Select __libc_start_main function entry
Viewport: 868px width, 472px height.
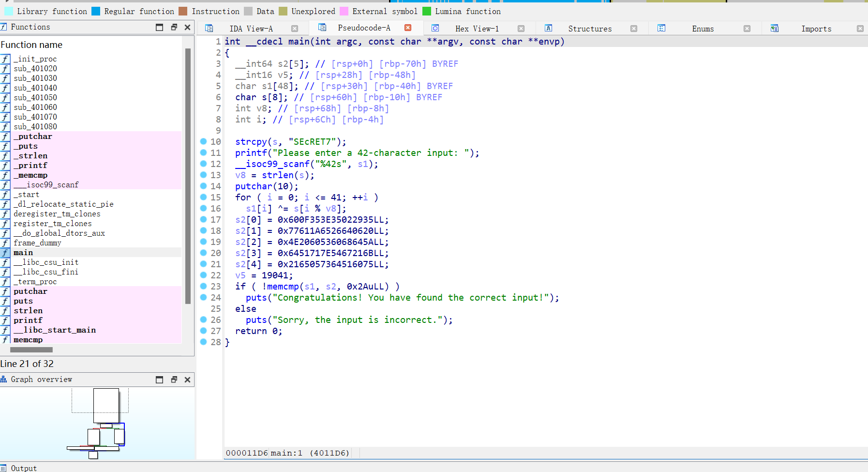click(54, 330)
